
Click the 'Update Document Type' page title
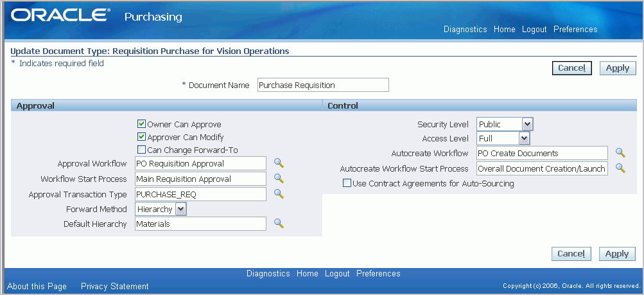click(x=150, y=51)
